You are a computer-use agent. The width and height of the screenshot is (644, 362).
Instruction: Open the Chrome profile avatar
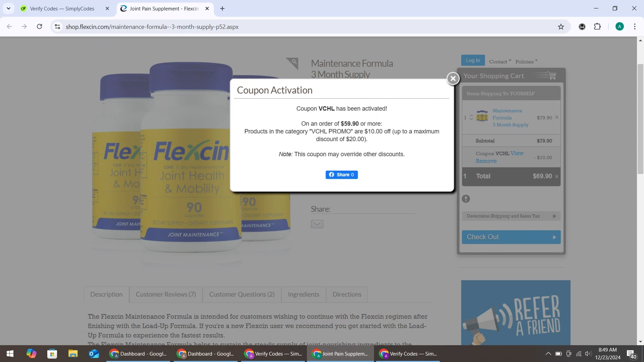tap(620, 27)
